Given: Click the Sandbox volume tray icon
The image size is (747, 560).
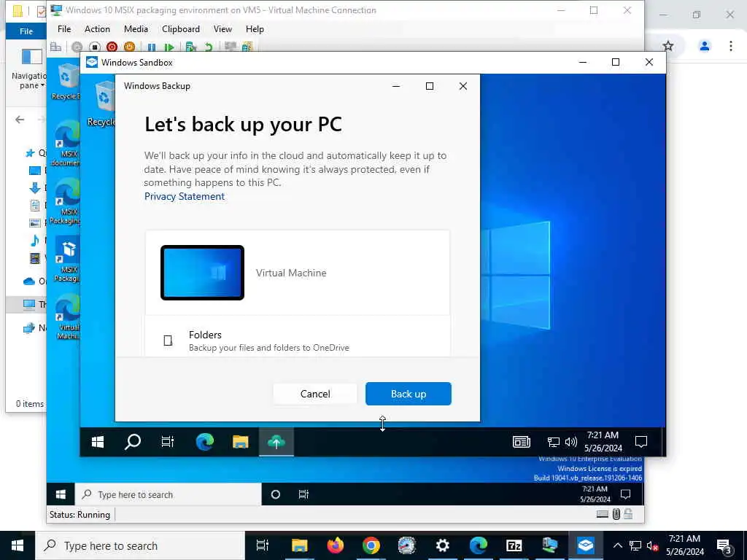Looking at the screenshot, I should 570,442.
